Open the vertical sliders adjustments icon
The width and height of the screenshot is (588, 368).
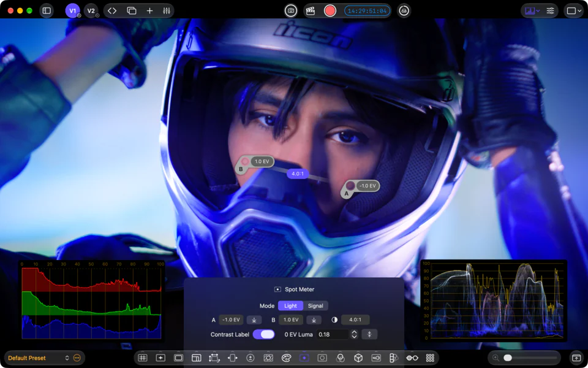coord(167,11)
